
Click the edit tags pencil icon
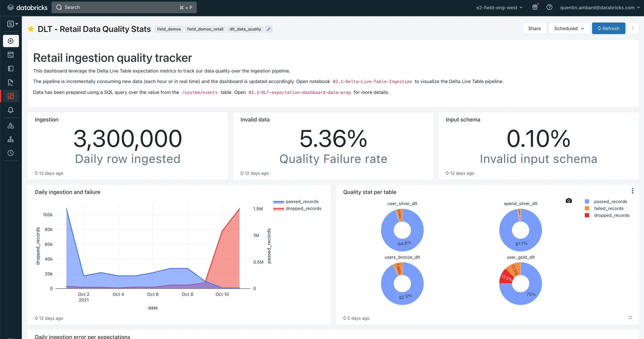269,29
